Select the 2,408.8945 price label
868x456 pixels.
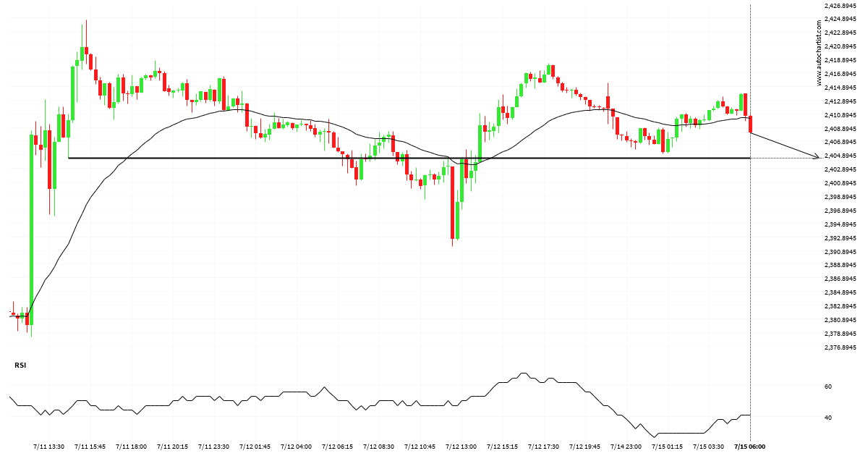click(840, 130)
